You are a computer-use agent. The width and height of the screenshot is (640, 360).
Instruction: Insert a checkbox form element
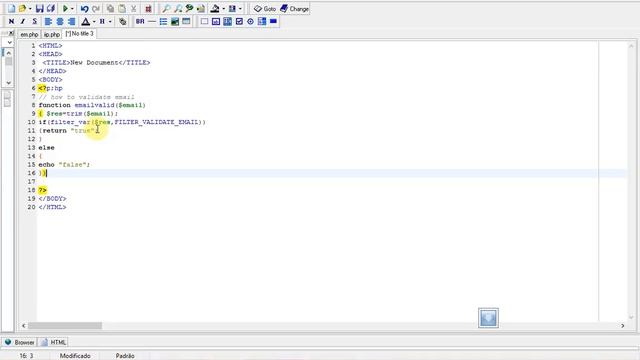click(239, 21)
